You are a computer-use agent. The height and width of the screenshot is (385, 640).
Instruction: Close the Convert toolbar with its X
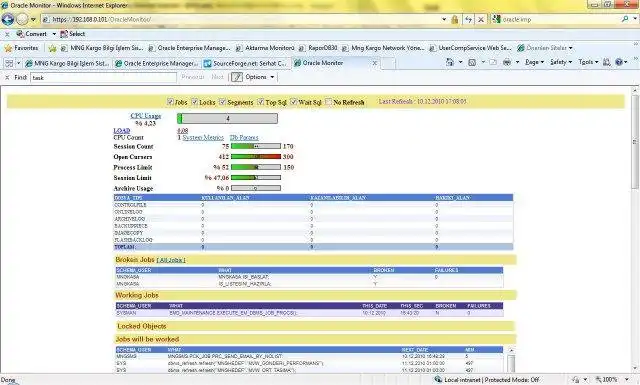point(7,34)
